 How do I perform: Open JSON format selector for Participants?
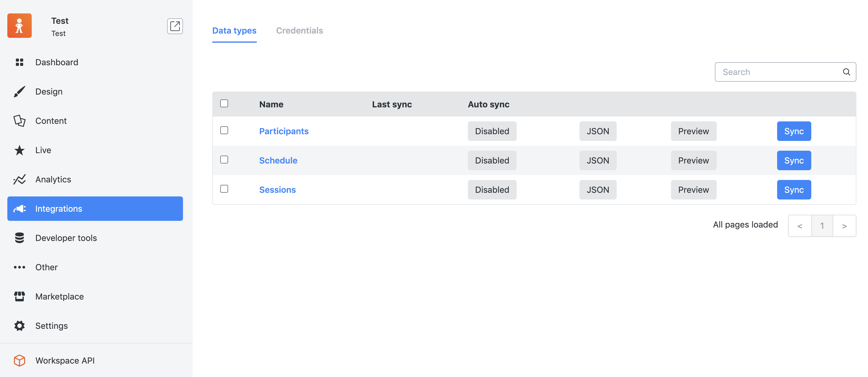coord(597,131)
